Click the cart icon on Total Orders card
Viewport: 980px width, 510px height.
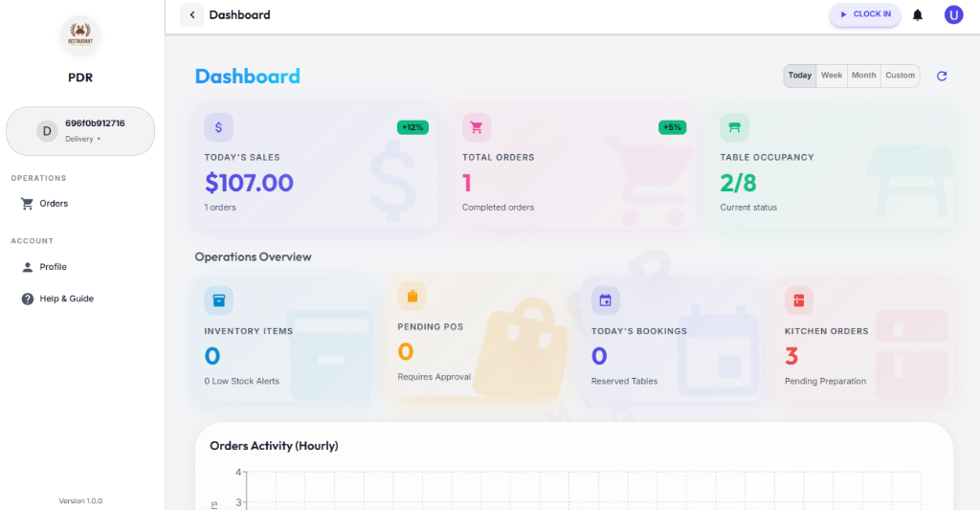click(477, 127)
